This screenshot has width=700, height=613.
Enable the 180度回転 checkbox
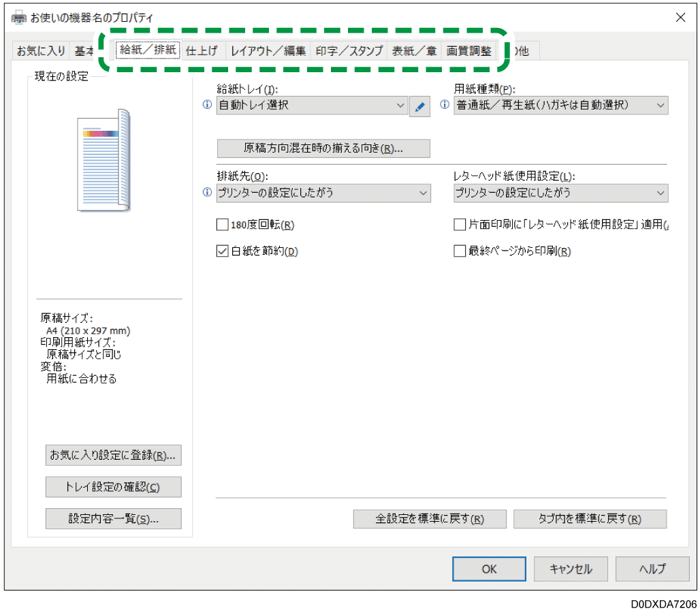tap(222, 225)
